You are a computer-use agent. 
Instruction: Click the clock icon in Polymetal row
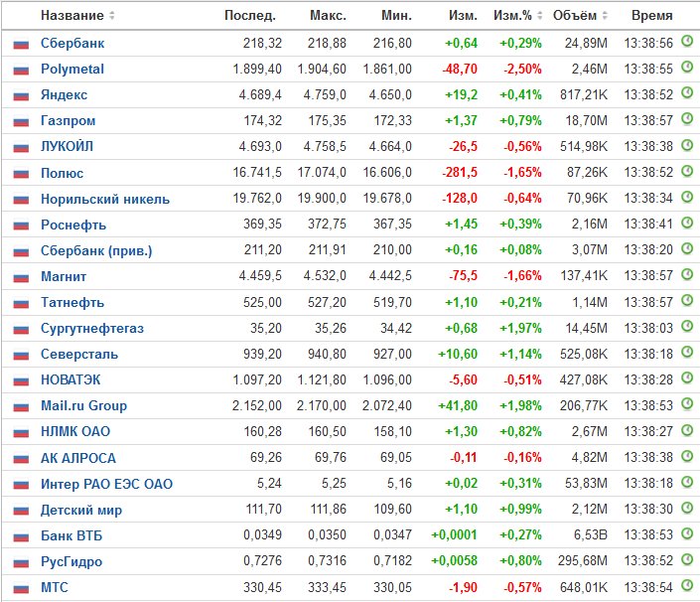tap(687, 68)
